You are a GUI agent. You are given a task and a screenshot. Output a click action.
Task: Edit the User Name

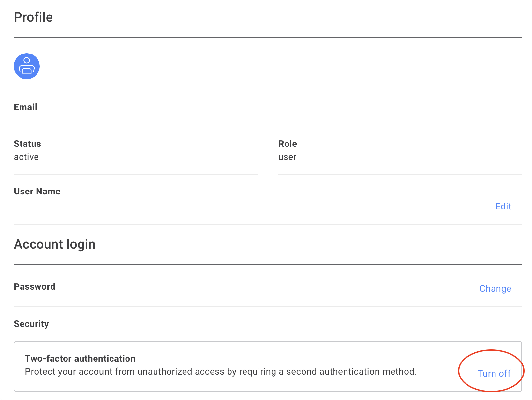503,206
